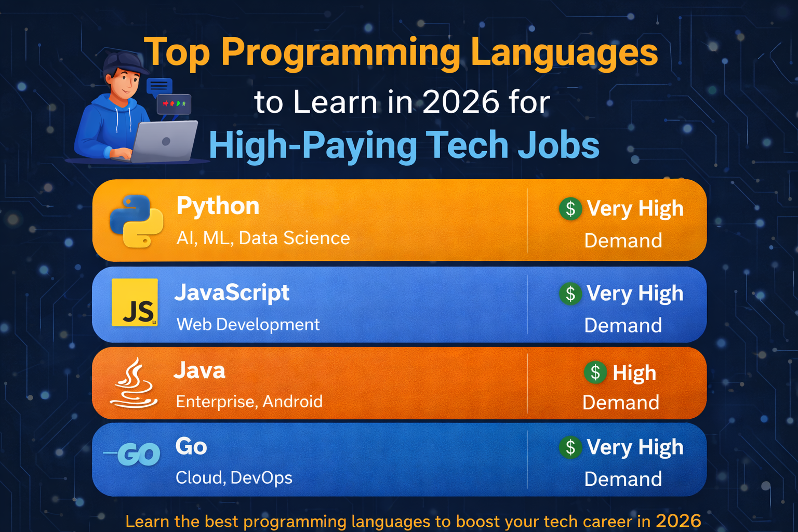
Task: Click the blue chat bubble above the laptop
Action: point(159,86)
